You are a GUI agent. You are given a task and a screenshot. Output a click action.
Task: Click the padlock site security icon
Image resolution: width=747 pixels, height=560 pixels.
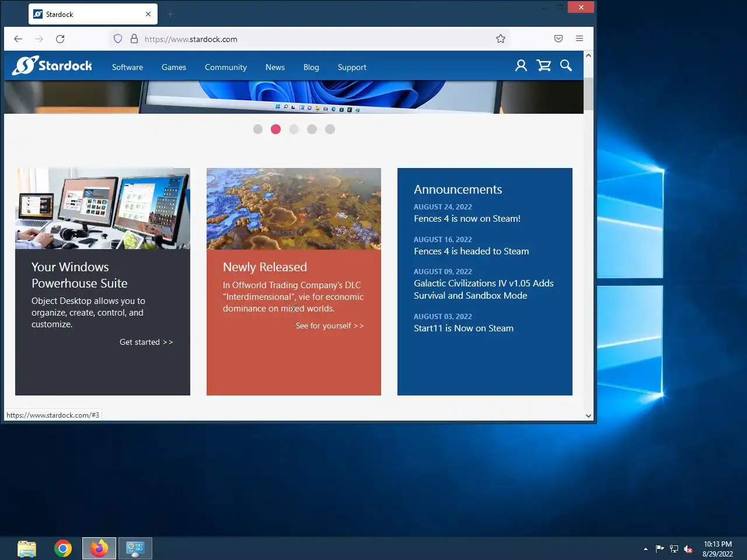tap(134, 39)
